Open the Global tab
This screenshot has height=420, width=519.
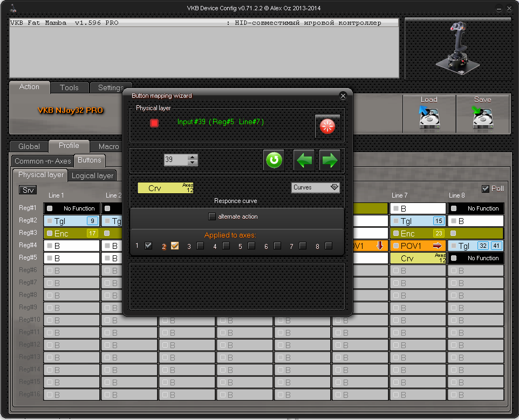29,146
